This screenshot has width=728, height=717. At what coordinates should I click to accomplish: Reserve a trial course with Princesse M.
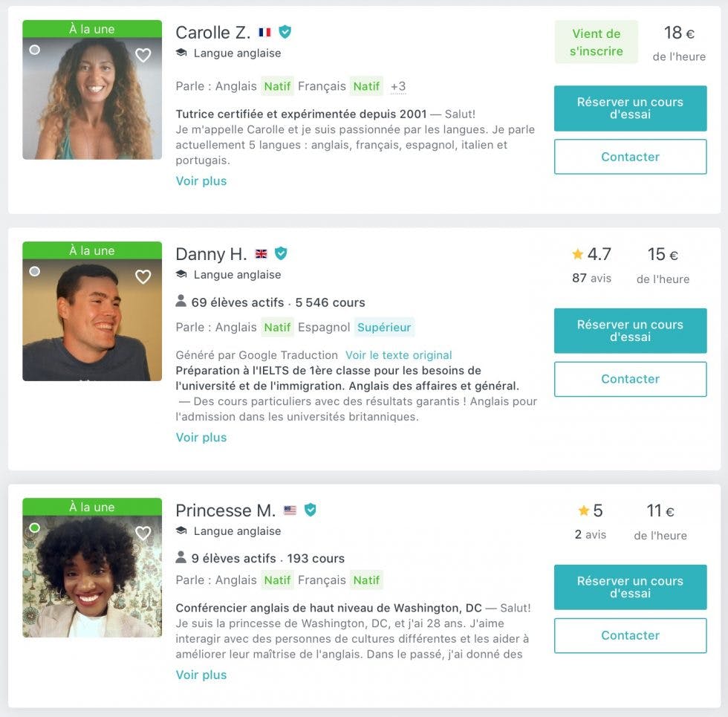tap(630, 587)
